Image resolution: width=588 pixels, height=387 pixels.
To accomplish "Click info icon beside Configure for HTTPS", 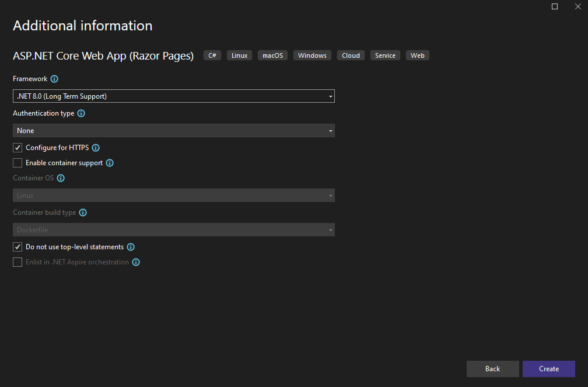I will 96,148.
